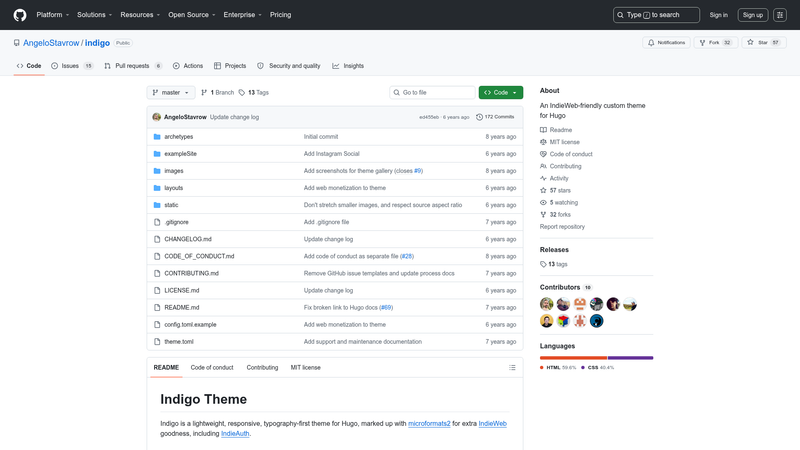Click the CSS segment of language bar

[x=631, y=358]
